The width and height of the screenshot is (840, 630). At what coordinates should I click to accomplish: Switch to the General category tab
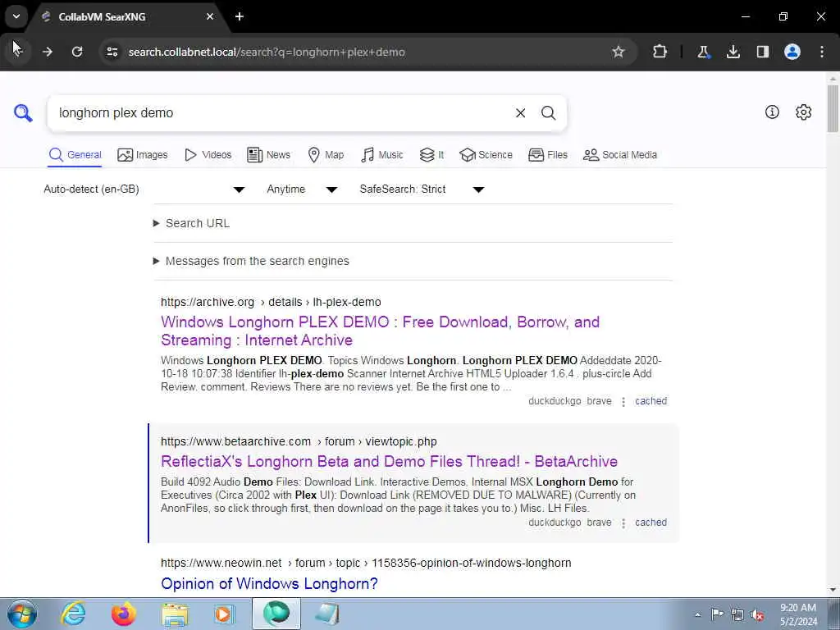(75, 155)
